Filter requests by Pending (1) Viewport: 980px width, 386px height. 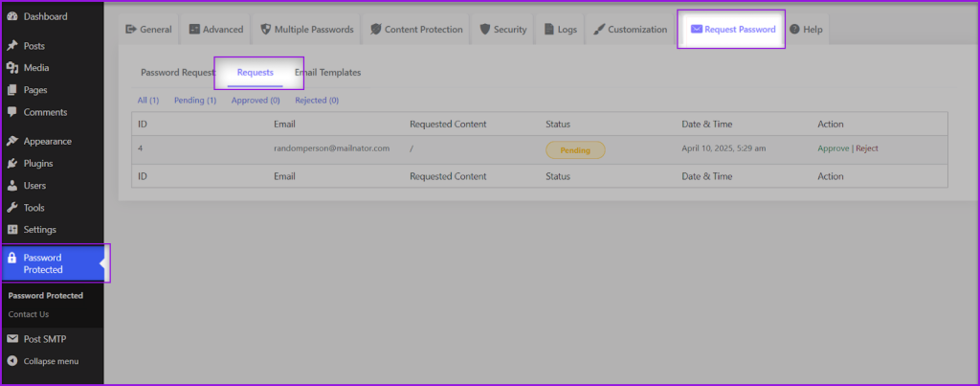(195, 100)
